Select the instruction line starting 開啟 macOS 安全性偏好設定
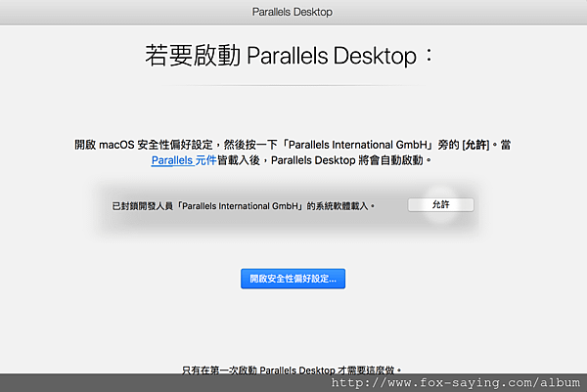587x392 pixels. tap(293, 145)
